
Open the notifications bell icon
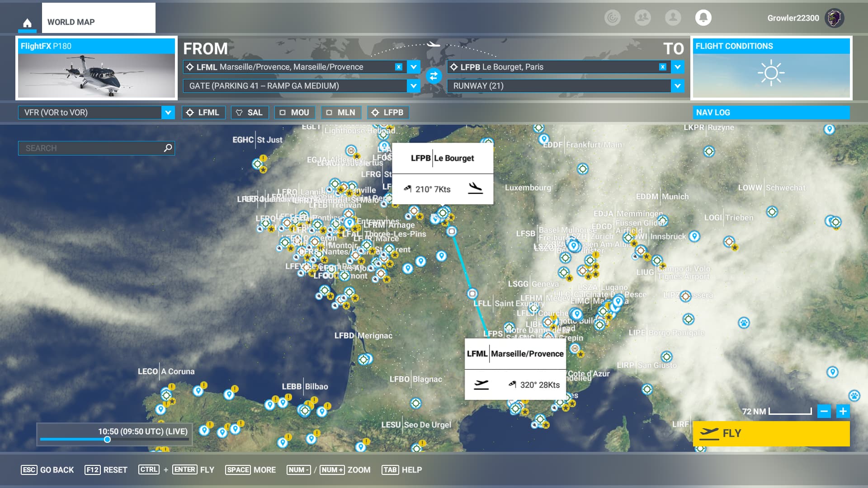[x=703, y=18]
